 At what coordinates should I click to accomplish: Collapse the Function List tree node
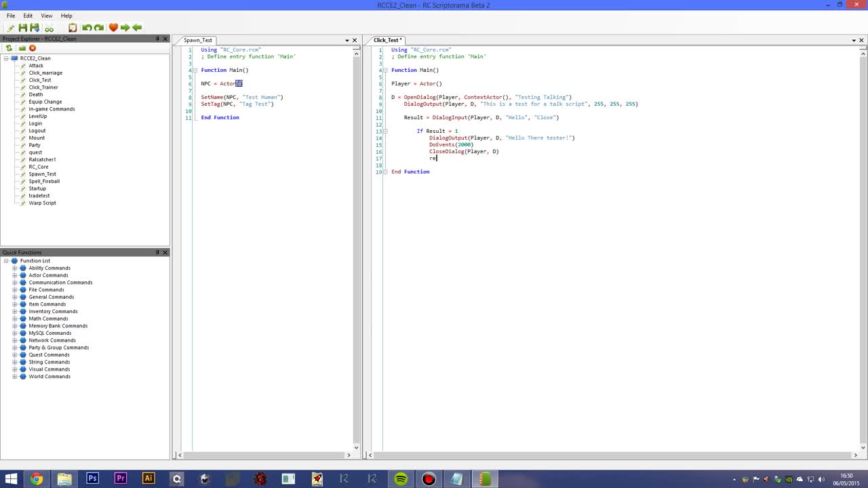coord(6,260)
